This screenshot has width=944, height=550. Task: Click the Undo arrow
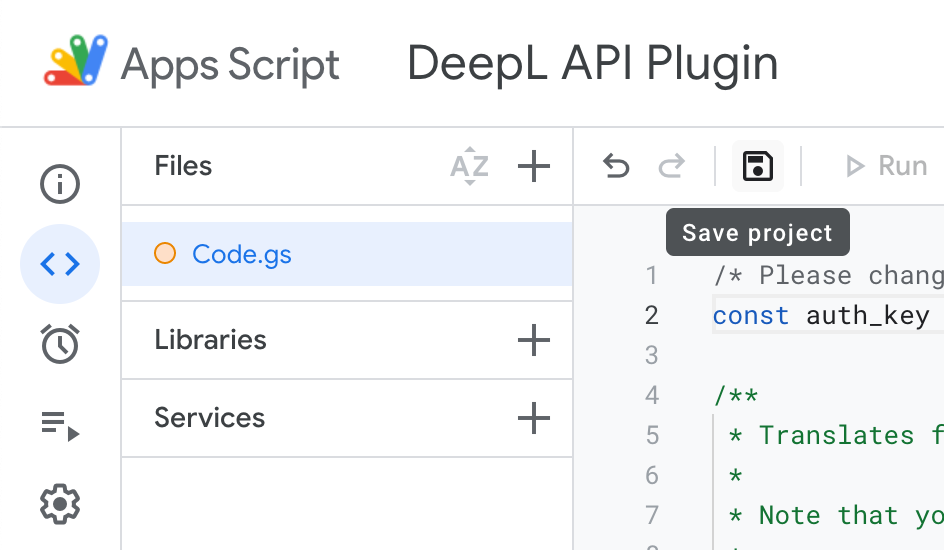pos(617,167)
